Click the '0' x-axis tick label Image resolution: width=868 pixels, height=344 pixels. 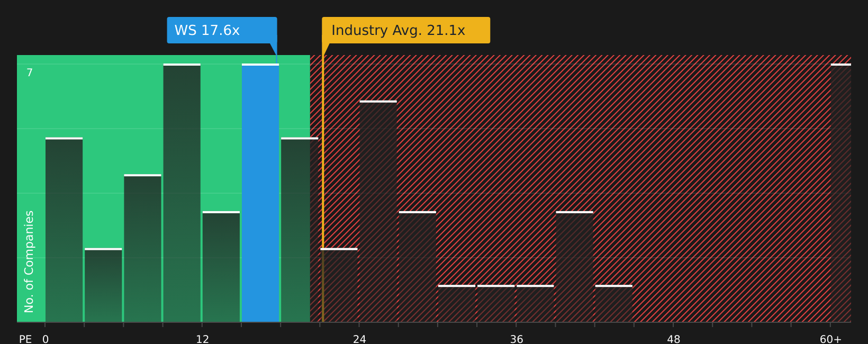[x=46, y=339]
